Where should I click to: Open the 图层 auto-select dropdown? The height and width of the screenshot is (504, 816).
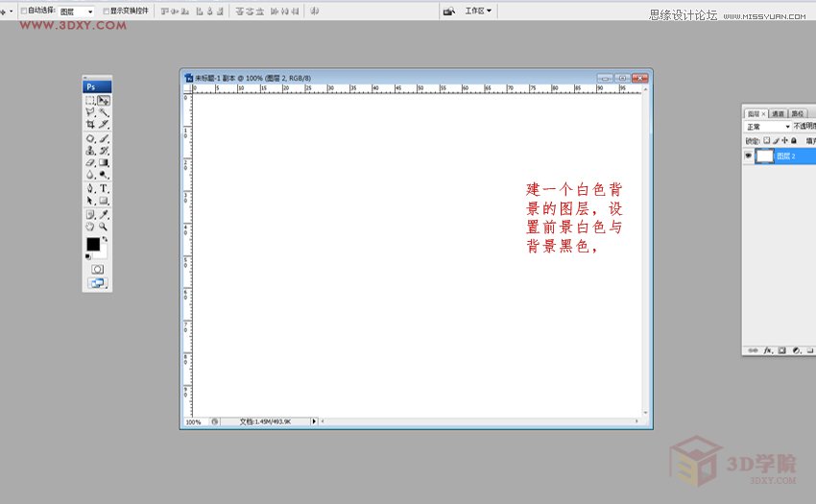click(x=76, y=12)
